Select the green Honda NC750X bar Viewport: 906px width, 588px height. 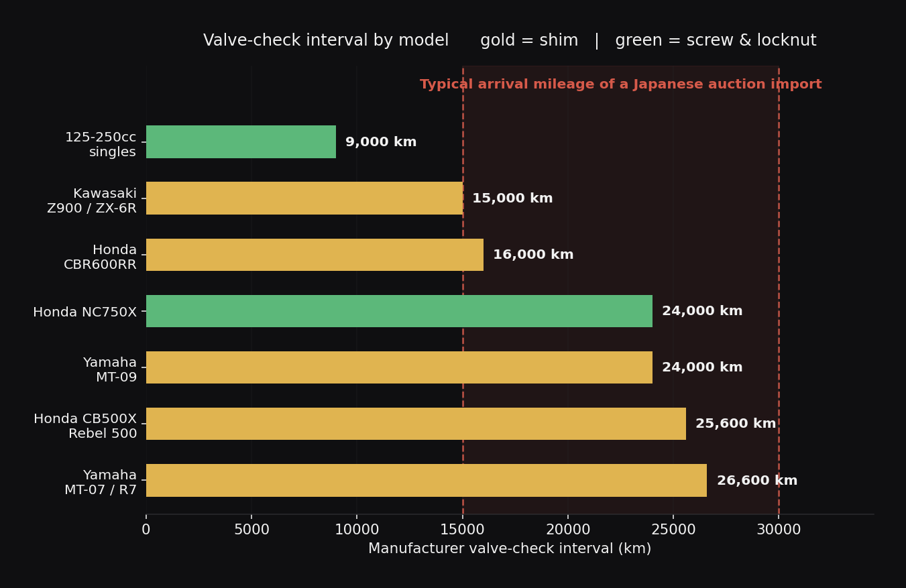click(x=399, y=311)
